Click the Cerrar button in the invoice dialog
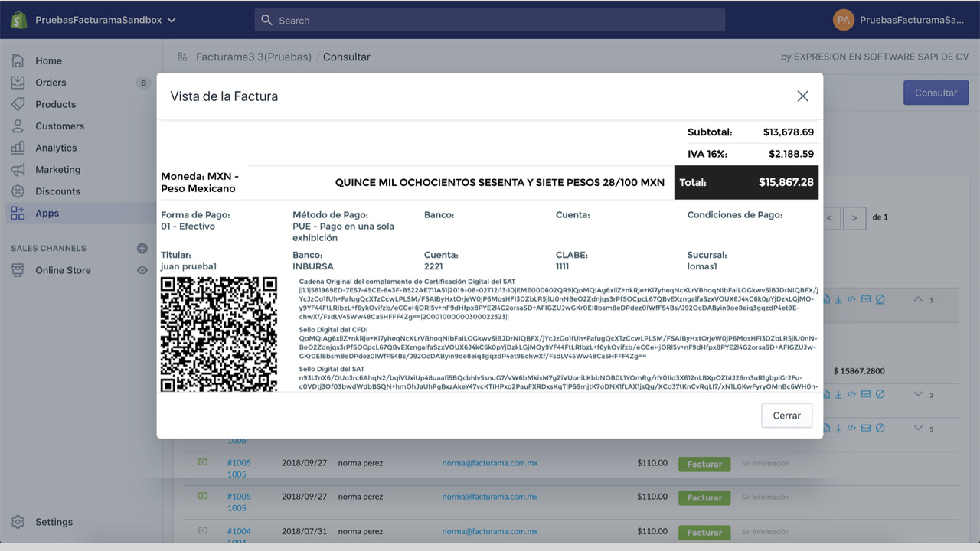Viewport: 980px width, 551px height. click(x=786, y=415)
